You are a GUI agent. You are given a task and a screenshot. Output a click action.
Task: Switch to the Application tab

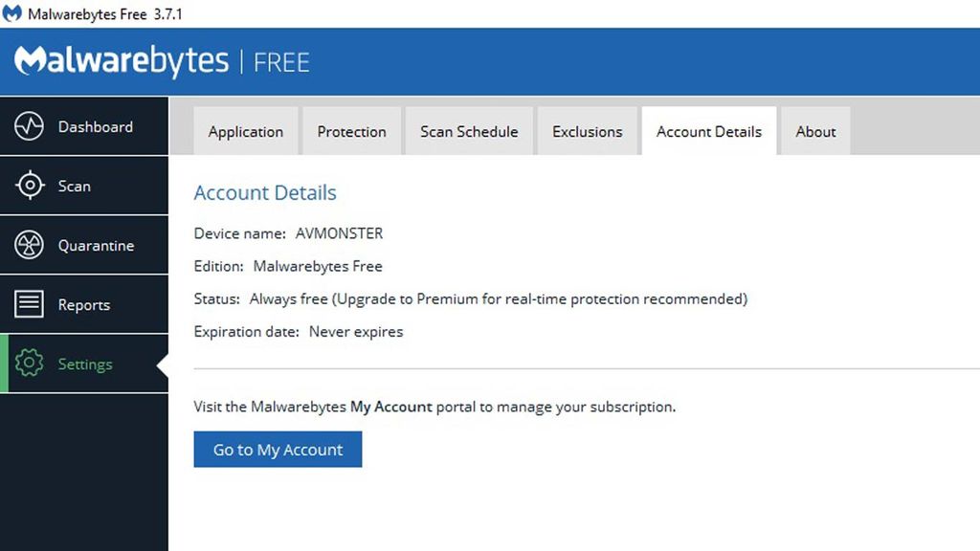pyautogui.click(x=245, y=131)
